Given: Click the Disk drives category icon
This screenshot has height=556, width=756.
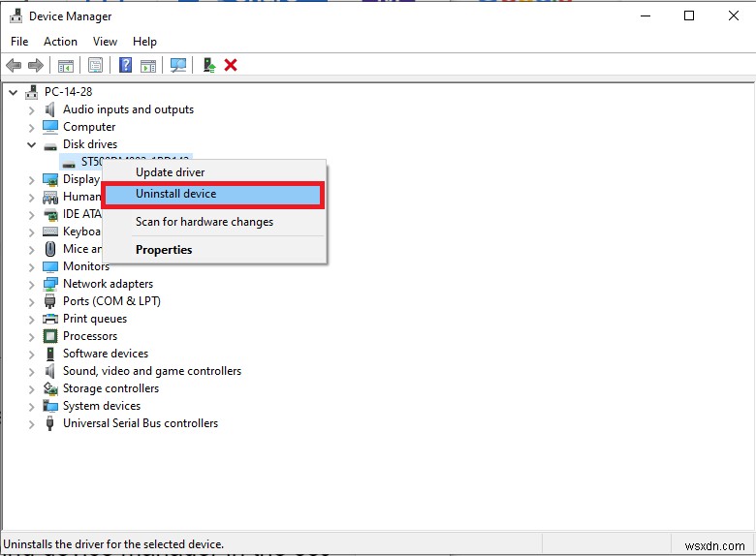Looking at the screenshot, I should click(50, 145).
